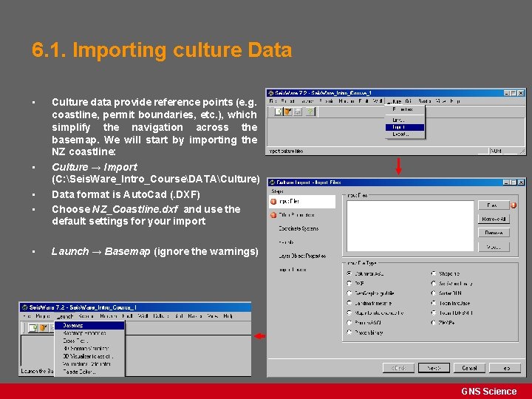Open Culture menu in Culture-menu SeisWare window
532x399 pixels.
pyautogui.click(x=394, y=101)
